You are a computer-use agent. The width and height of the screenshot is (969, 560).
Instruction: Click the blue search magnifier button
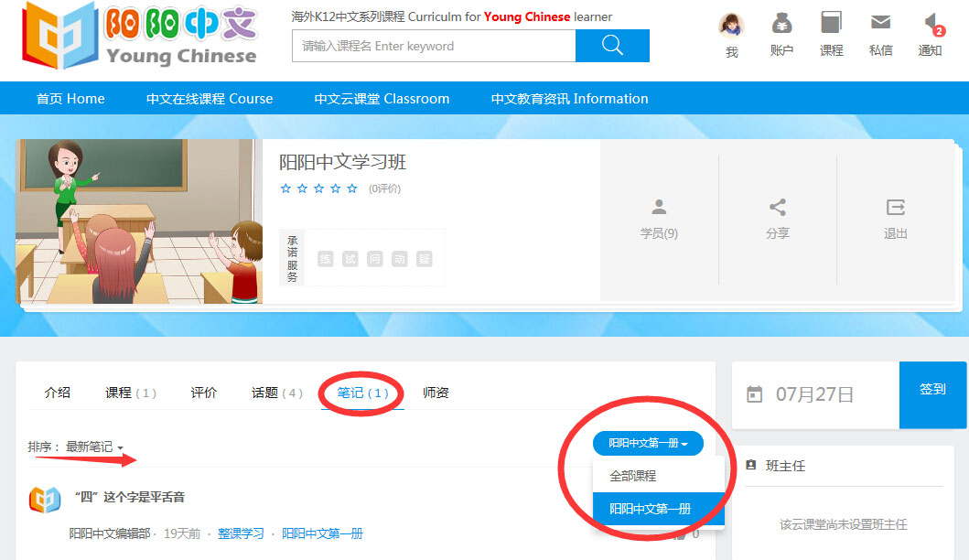[x=612, y=46]
